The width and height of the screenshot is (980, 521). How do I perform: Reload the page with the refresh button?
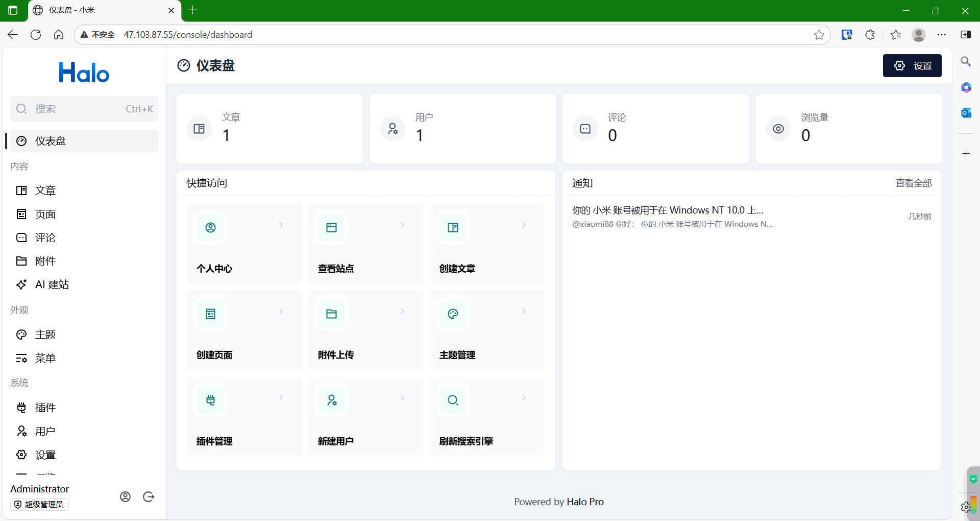point(36,35)
